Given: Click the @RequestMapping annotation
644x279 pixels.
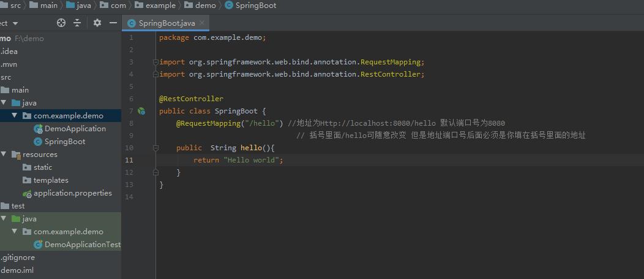Looking at the screenshot, I should (x=208, y=123).
